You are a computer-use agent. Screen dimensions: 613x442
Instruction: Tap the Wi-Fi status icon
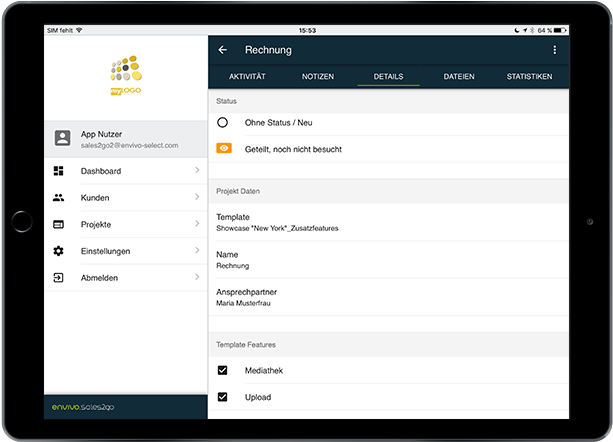tap(79, 30)
